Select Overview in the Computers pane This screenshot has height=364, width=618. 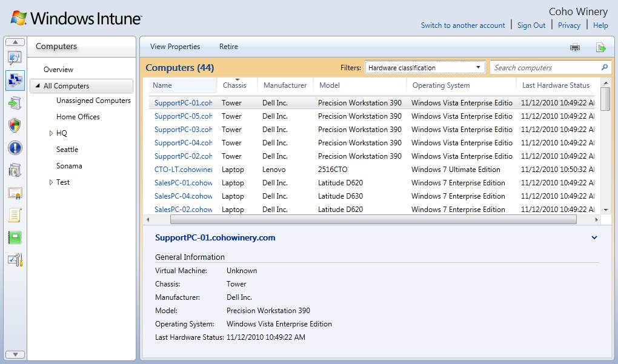click(58, 69)
